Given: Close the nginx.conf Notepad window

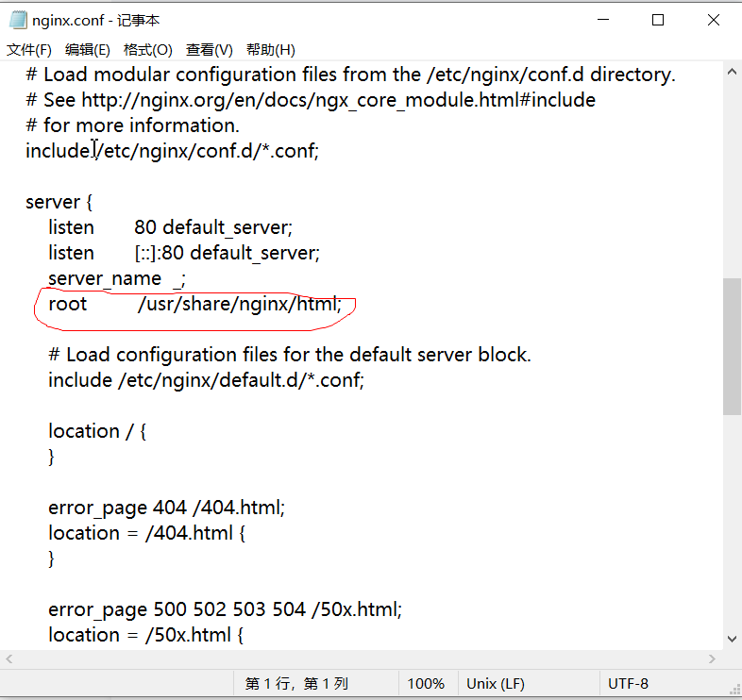Looking at the screenshot, I should pos(713,20).
